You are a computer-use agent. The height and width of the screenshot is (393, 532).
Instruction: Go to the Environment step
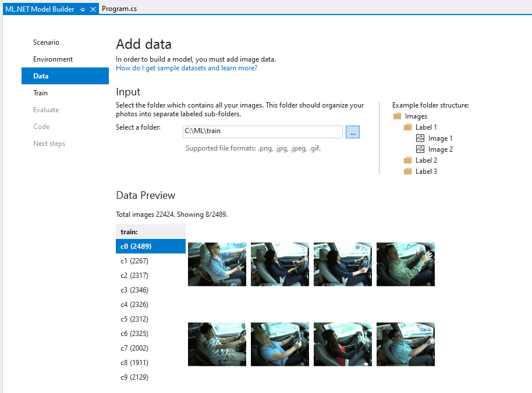click(x=53, y=59)
